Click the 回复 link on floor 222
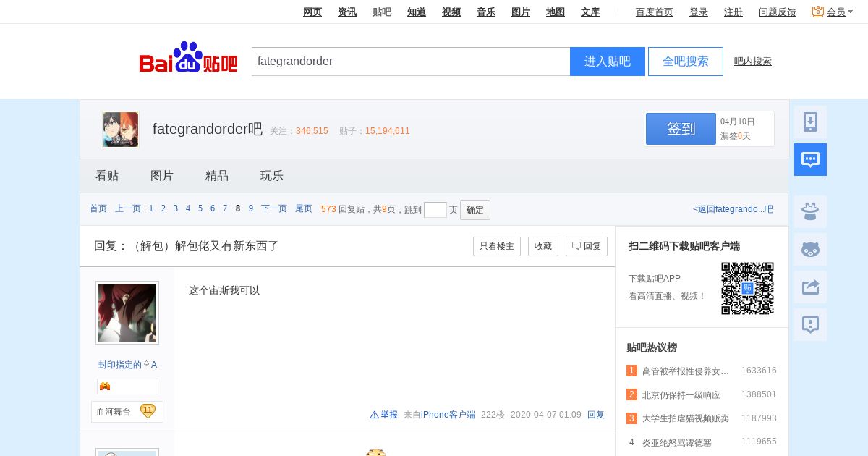 pos(596,415)
